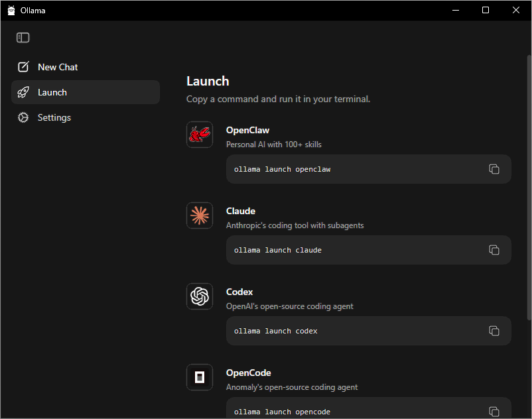
Task: Click 'Copy a command and run it' subtitle
Action: 278,99
